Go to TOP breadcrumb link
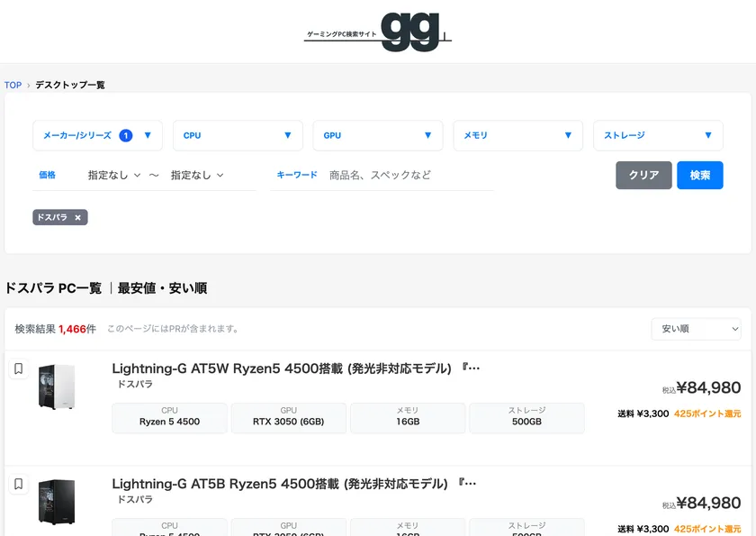The width and height of the screenshot is (756, 536). click(13, 85)
